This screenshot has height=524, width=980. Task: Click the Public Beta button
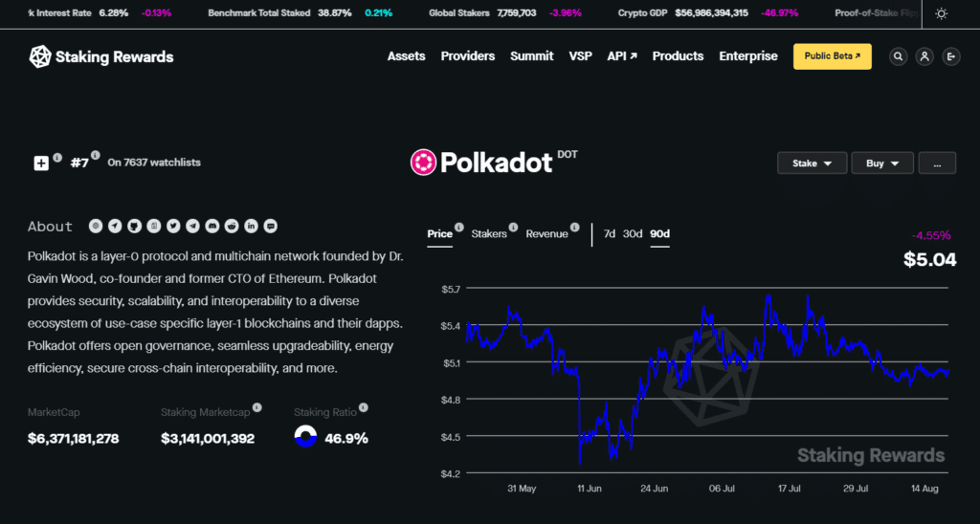[832, 56]
